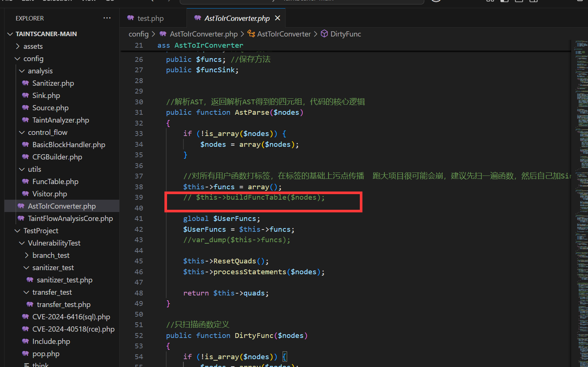Click the PHP icon beside Sanitizer.php
This screenshot has height=367, width=588.
click(25, 83)
